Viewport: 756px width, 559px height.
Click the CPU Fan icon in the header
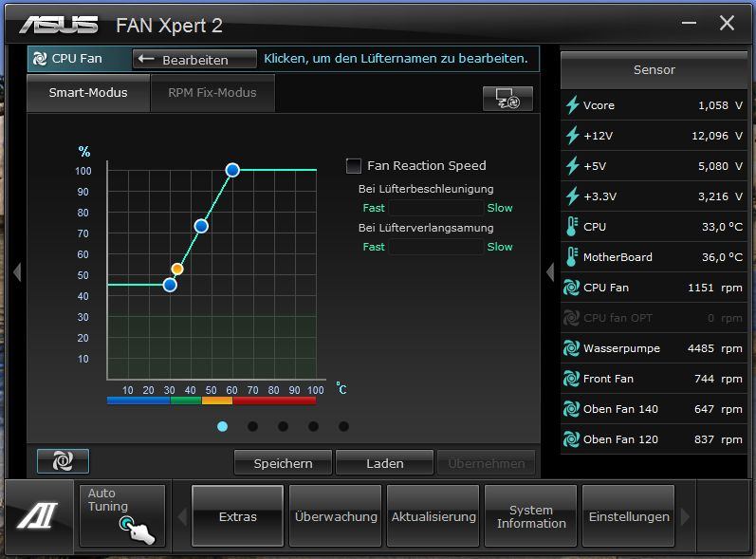coord(40,59)
